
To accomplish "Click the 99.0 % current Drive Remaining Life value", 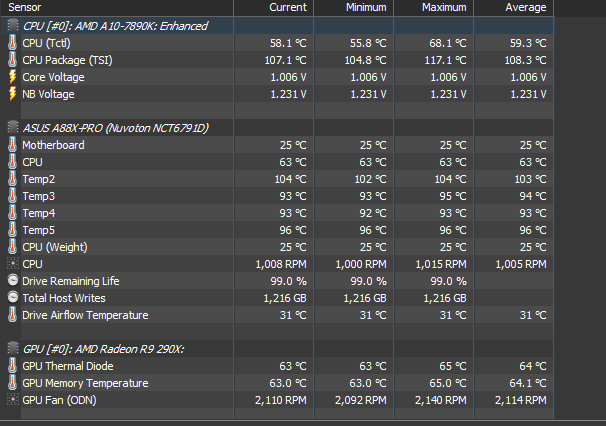I will 288,281.
